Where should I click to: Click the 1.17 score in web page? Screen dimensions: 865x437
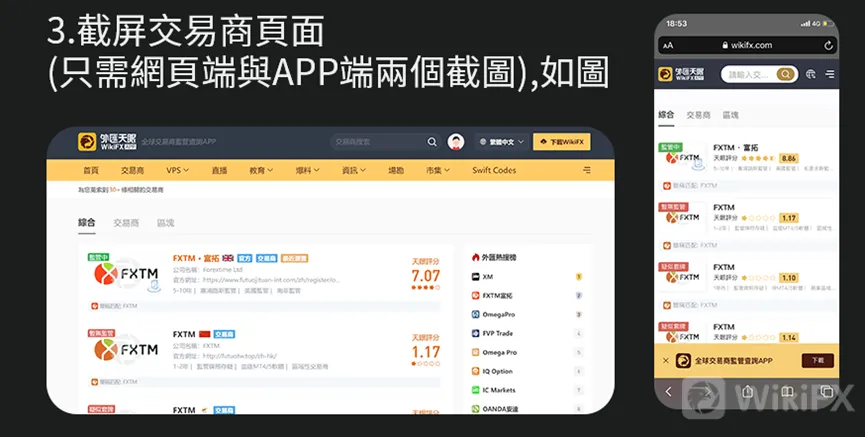point(426,351)
